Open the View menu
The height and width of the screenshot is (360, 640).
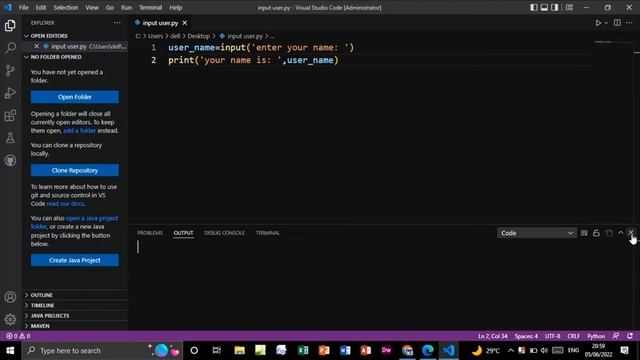(x=92, y=7)
